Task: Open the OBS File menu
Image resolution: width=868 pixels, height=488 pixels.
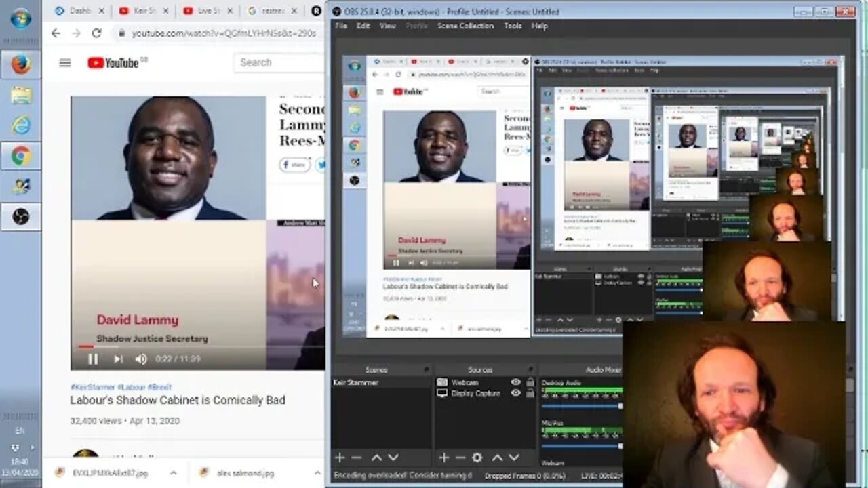Action: coord(341,26)
